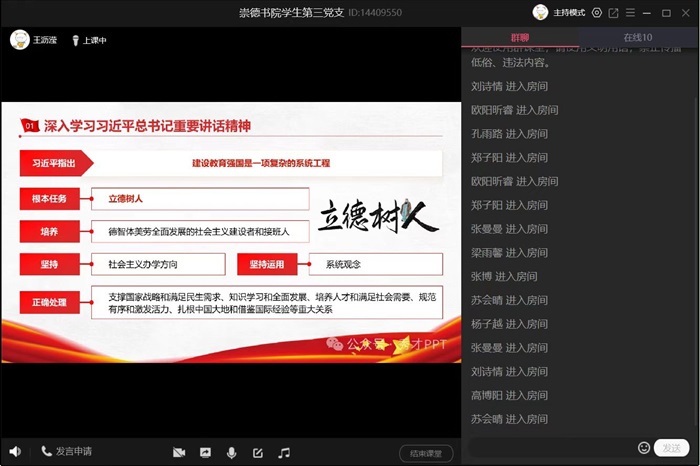Click the speaker volume icon
700x466 pixels.
[x=14, y=452]
